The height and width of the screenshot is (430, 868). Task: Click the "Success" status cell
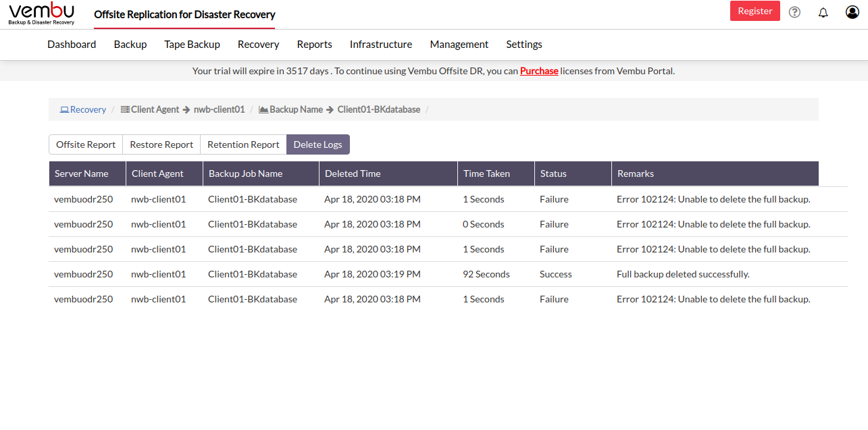pos(556,274)
